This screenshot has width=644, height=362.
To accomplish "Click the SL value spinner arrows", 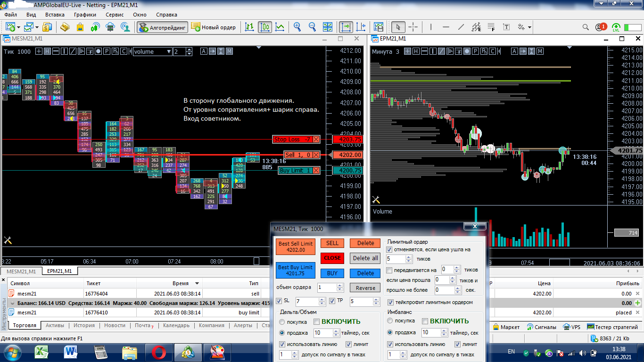I will (322, 302).
